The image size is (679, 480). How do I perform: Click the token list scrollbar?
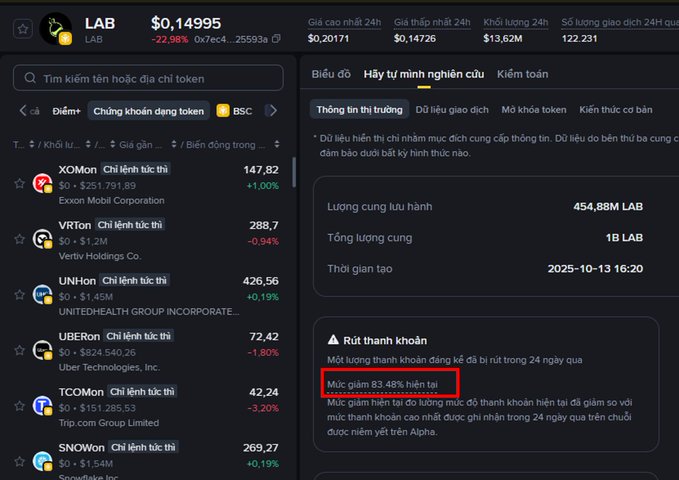(294, 172)
